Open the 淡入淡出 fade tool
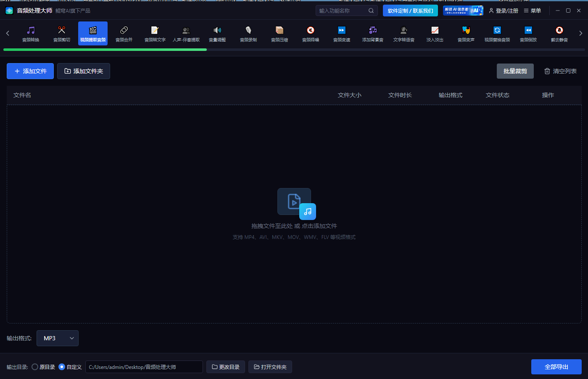The width and height of the screenshot is (588, 379). [x=435, y=34]
